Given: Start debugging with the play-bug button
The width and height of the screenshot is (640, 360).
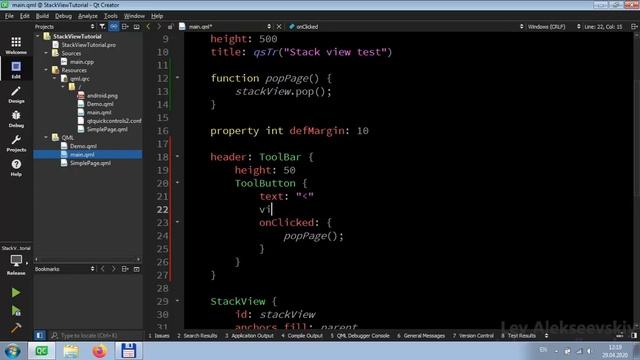Looking at the screenshot, I should click(x=16, y=311).
